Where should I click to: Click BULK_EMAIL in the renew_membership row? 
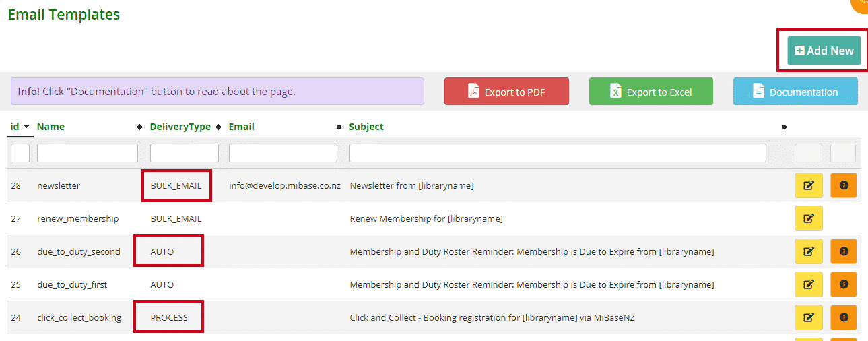176,218
